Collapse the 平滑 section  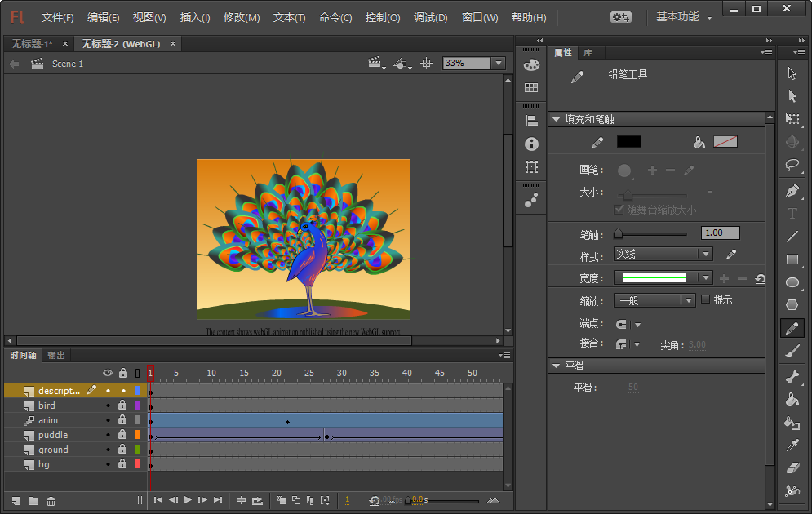557,366
